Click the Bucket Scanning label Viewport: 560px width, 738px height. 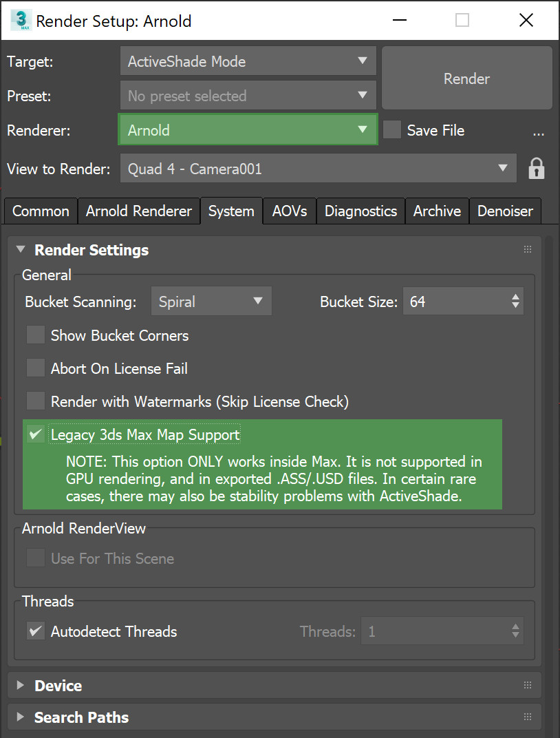80,302
